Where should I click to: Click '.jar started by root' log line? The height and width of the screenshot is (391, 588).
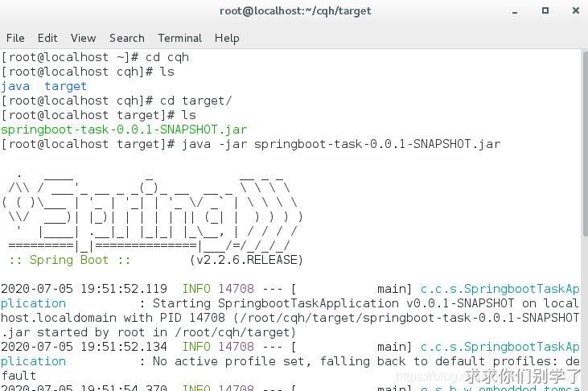(149, 332)
